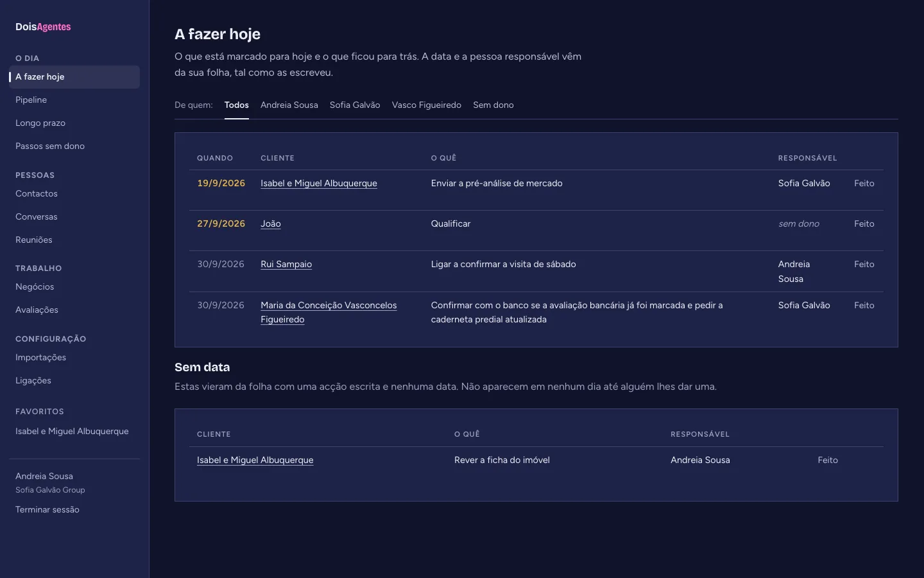Mark the Qualificar task as Feito
The image size is (924, 578).
864,224
